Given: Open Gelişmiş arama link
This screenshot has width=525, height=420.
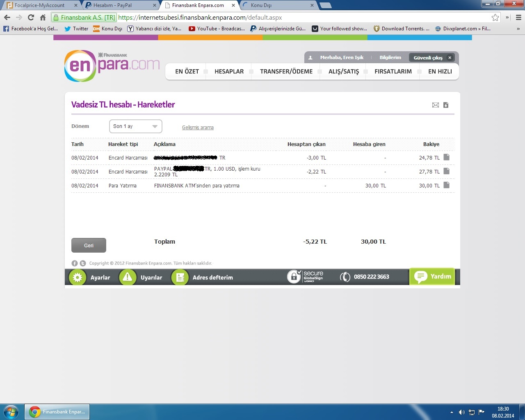Looking at the screenshot, I should pos(198,128).
